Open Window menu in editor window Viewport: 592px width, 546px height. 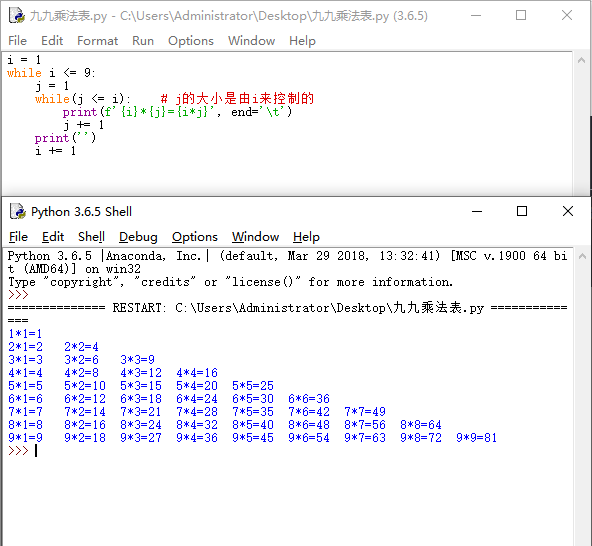(x=251, y=40)
